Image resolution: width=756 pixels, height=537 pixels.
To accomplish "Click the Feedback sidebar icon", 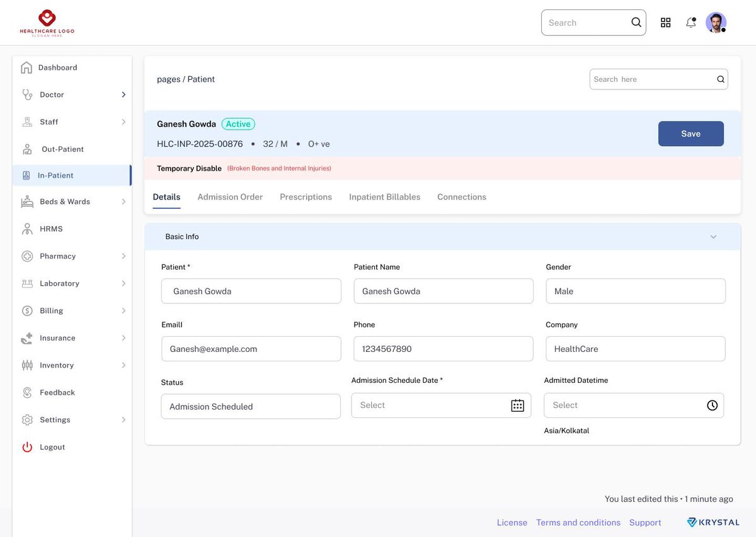I will click(27, 392).
